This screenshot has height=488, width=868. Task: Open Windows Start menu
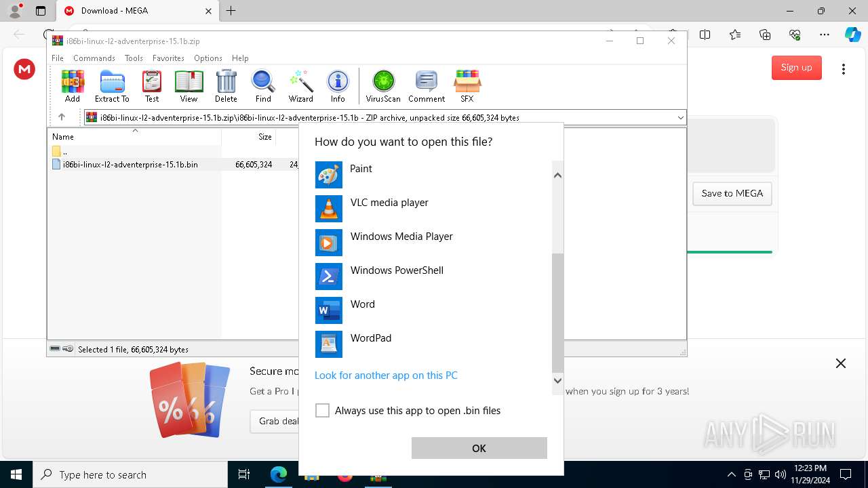click(16, 474)
